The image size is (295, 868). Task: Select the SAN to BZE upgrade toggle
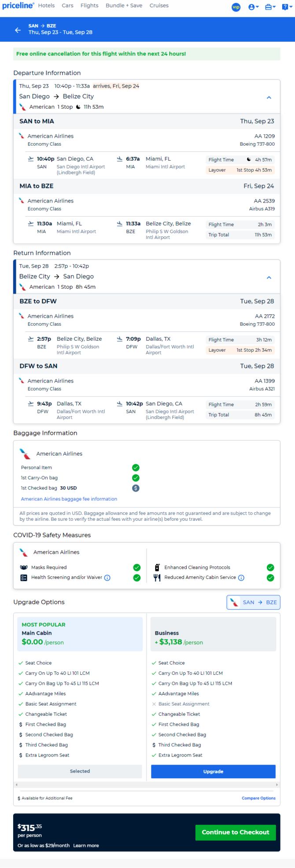tap(253, 603)
